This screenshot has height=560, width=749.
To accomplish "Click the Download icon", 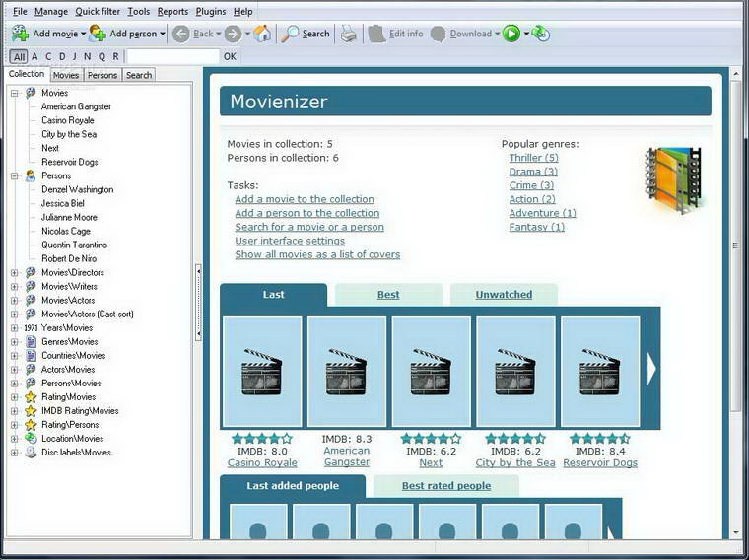I will pyautogui.click(x=438, y=34).
